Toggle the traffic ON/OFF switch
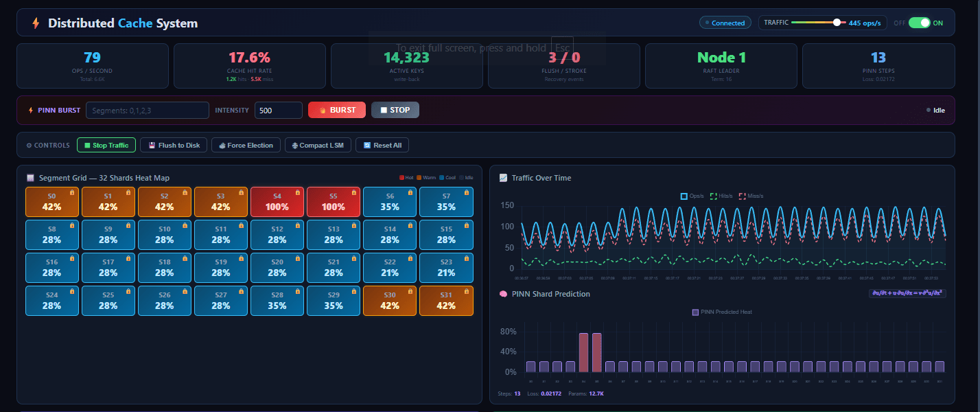 coord(919,23)
